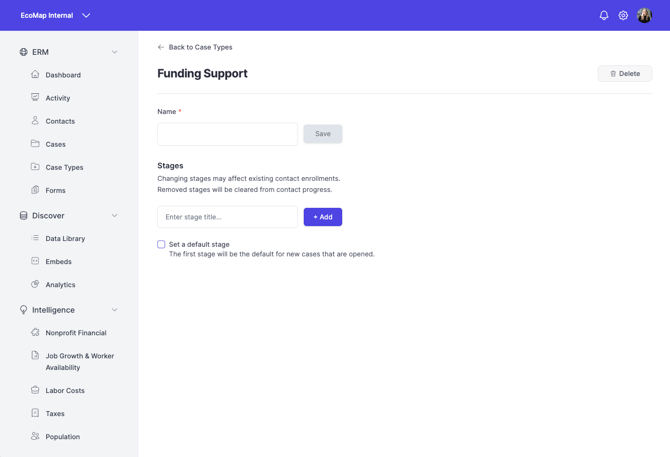Click the Contacts person icon
670x457 pixels.
(35, 120)
